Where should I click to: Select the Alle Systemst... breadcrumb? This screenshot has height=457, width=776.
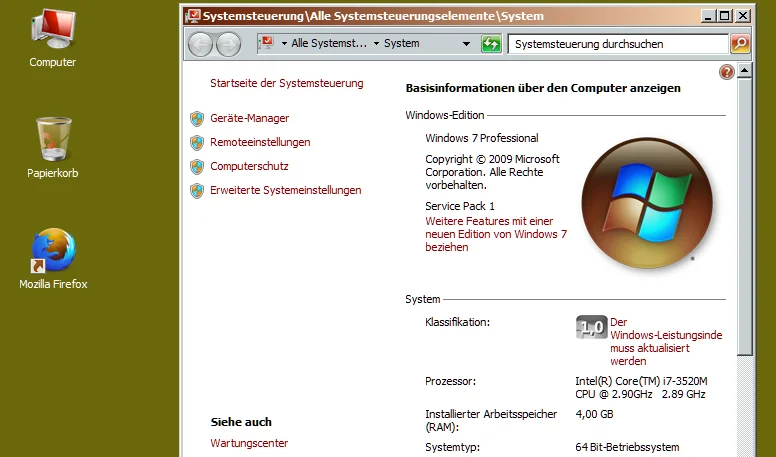329,44
